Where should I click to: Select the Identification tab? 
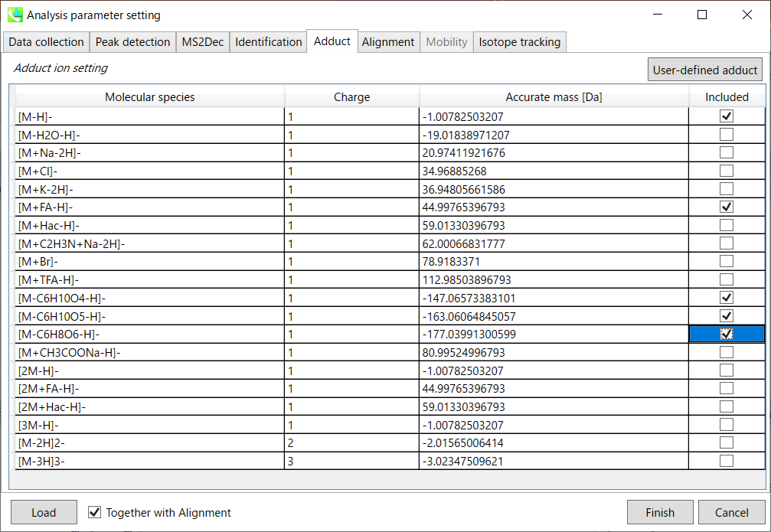tap(268, 42)
